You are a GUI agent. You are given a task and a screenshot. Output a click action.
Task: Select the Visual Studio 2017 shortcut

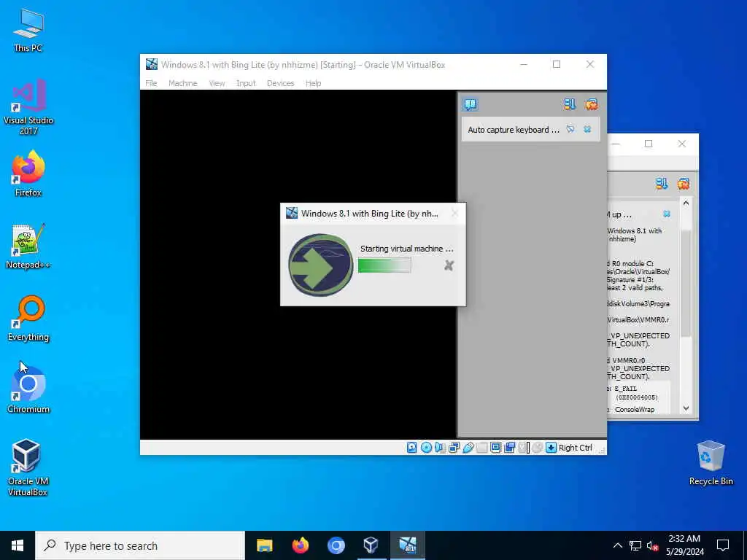[x=28, y=107]
